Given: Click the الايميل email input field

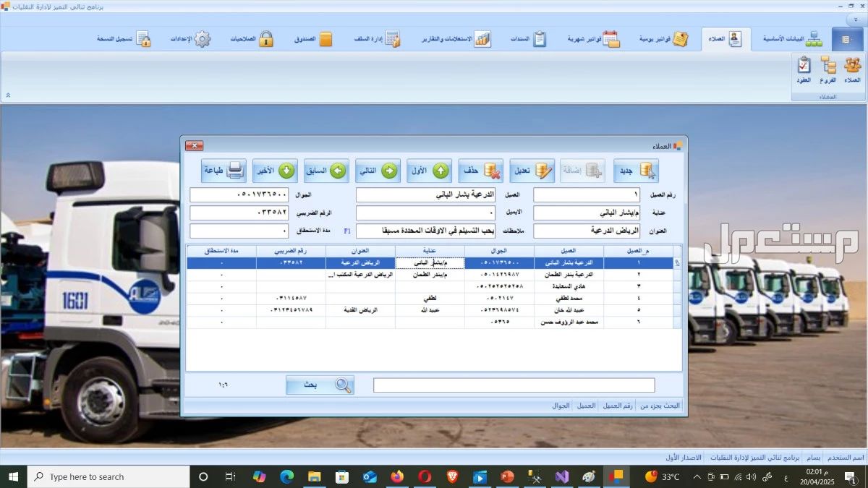Looking at the screenshot, I should [426, 213].
